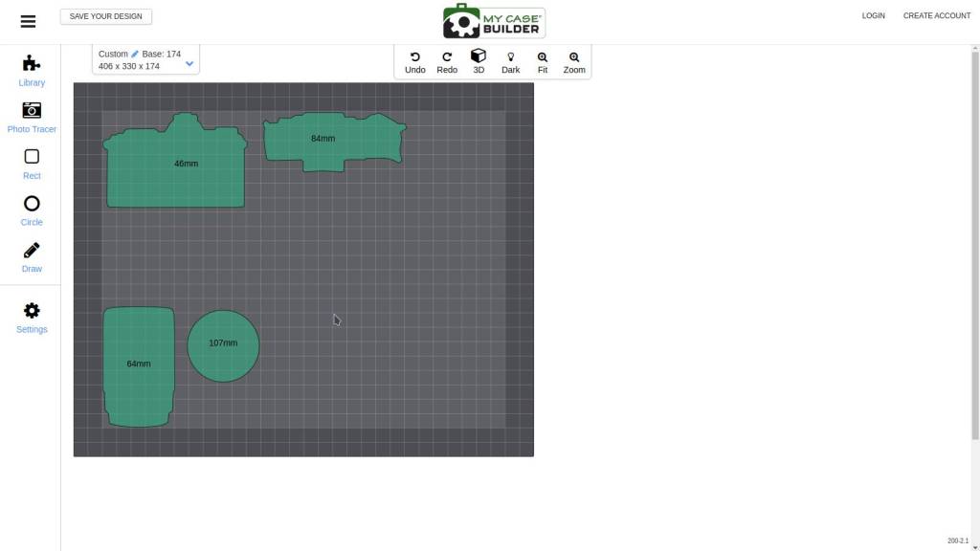Open the Library shapes panel

(x=32, y=71)
